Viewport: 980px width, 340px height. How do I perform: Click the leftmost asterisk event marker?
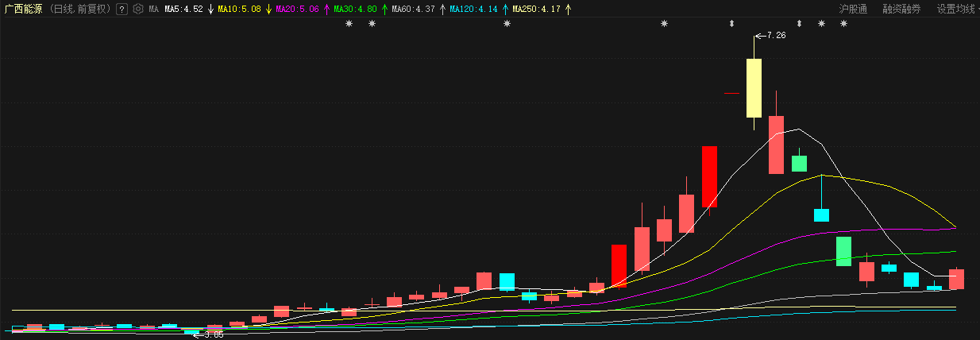click(x=348, y=24)
